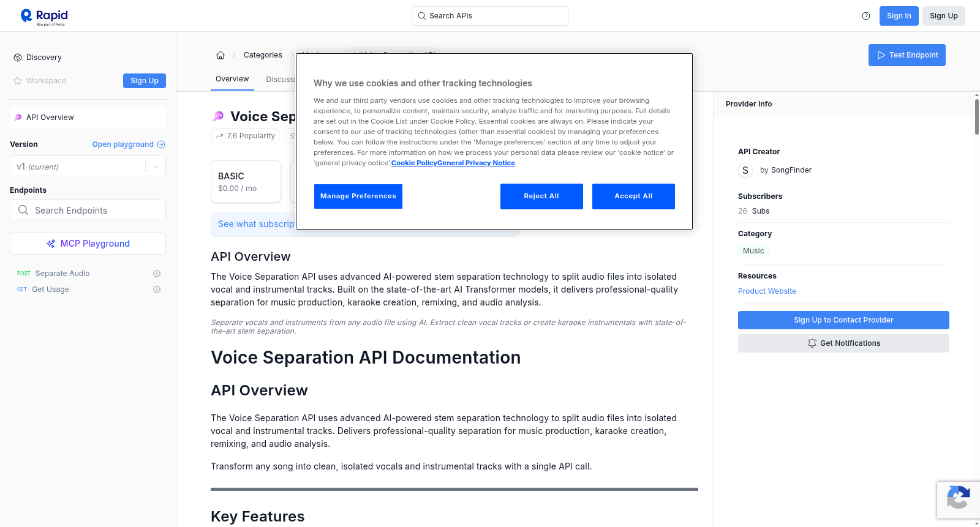This screenshot has width=980, height=527.
Task: Open Categories in the breadcrumb
Action: click(x=263, y=55)
